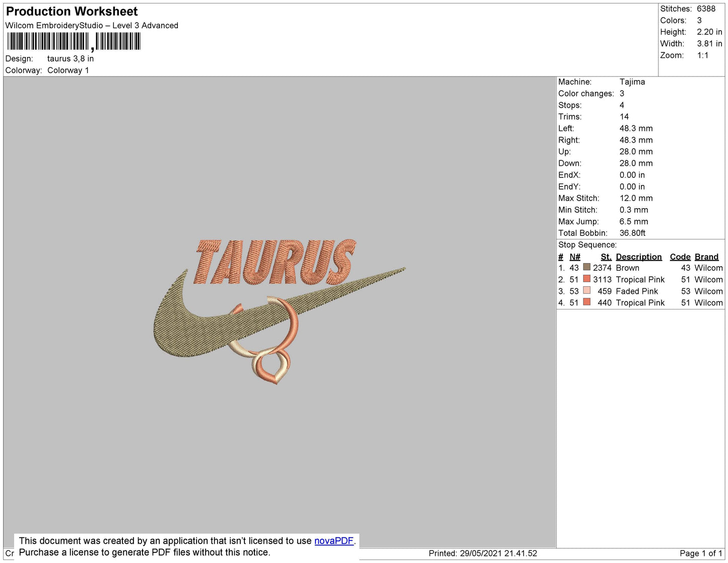Image resolution: width=728 pixels, height=563 pixels.
Task: Click the 'N#' column header
Action: 575,257
